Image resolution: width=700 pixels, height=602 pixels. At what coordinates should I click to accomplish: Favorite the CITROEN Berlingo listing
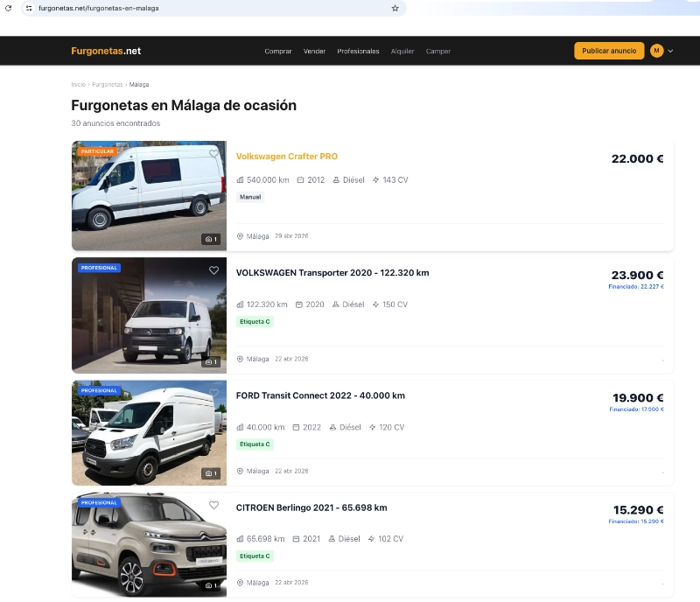tap(213, 505)
